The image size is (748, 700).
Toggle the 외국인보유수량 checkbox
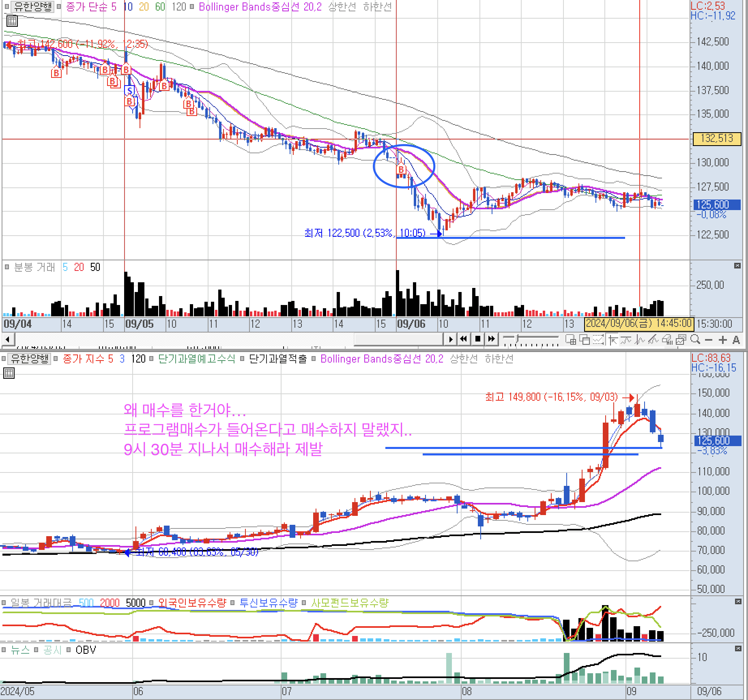152,603
